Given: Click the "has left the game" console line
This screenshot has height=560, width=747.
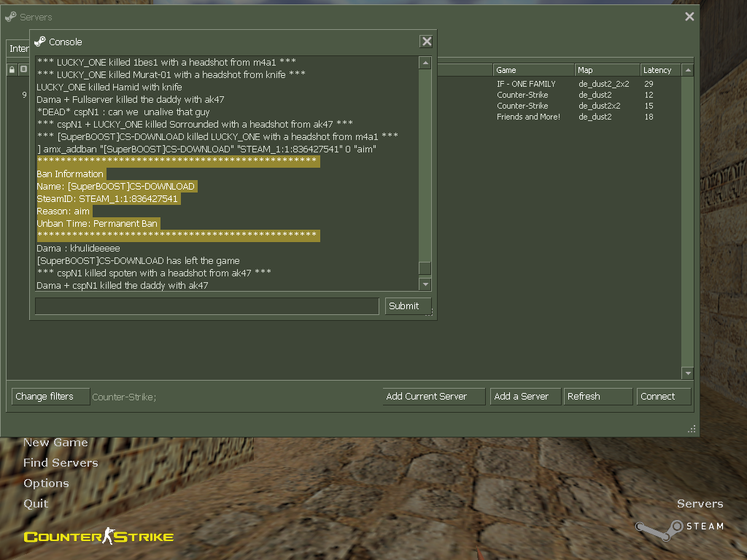Looking at the screenshot, I should [x=138, y=261].
